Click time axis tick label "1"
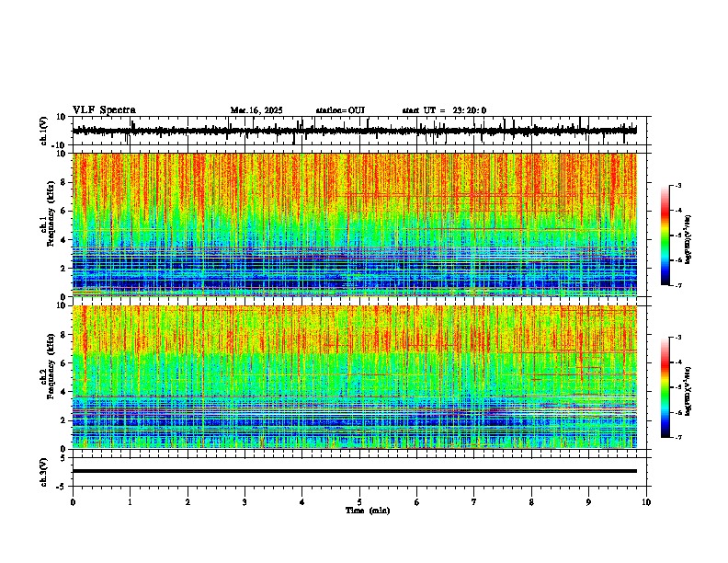Screen dimensions: 728x563 click(130, 502)
